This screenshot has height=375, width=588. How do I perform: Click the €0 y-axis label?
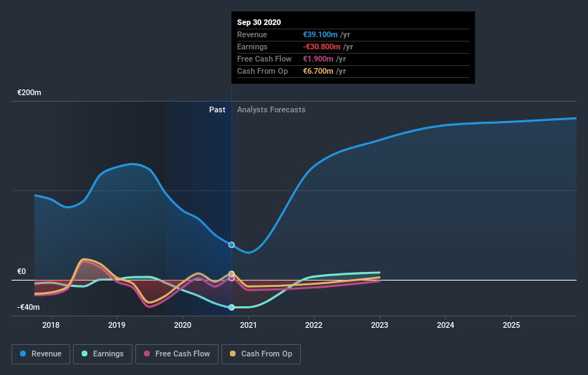pos(21,272)
